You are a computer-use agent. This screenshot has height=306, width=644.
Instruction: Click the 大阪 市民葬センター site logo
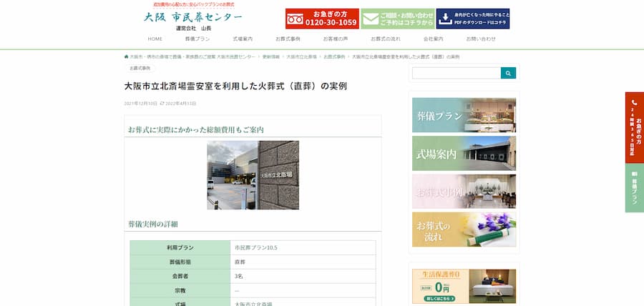tap(192, 17)
